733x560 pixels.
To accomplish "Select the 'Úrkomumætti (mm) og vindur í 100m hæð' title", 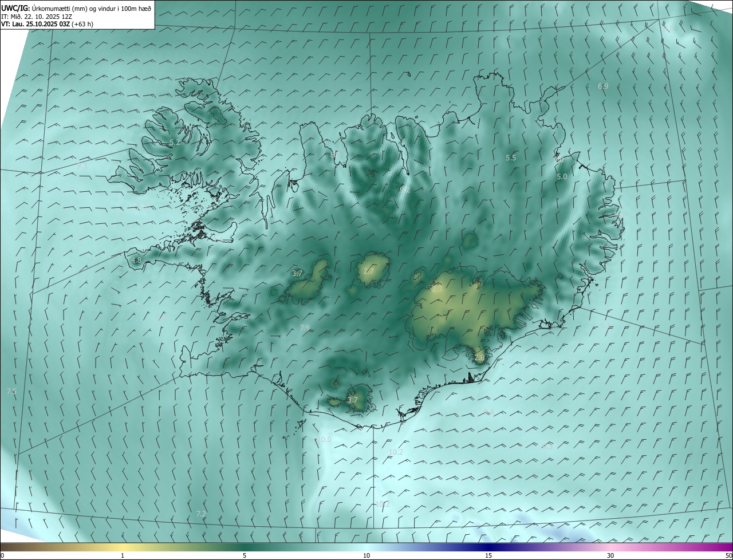I will click(x=92, y=8).
